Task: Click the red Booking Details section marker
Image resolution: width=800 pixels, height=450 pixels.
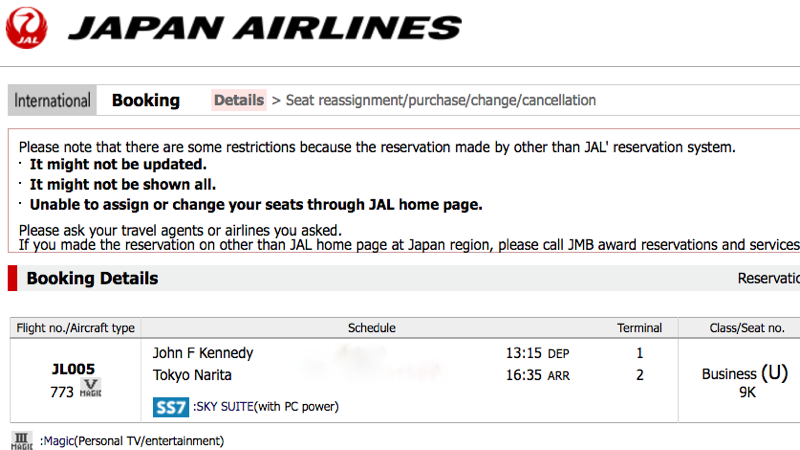Action: click(x=13, y=278)
